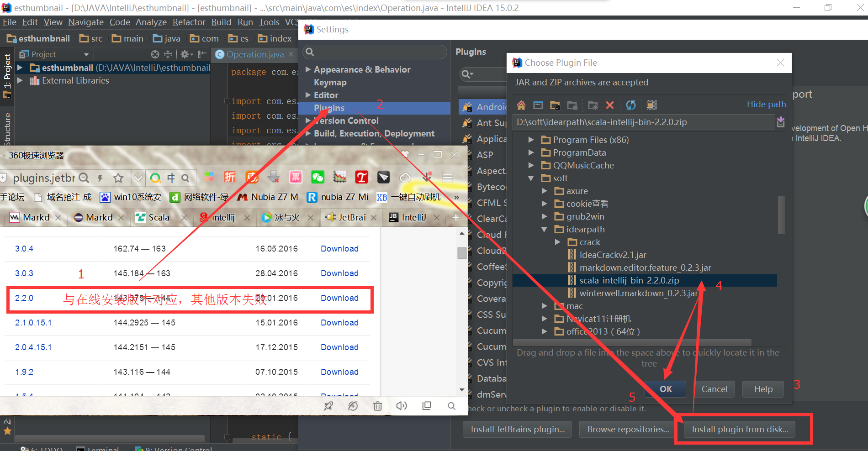
Task: Open new browser tab with plus
Action: point(455,218)
